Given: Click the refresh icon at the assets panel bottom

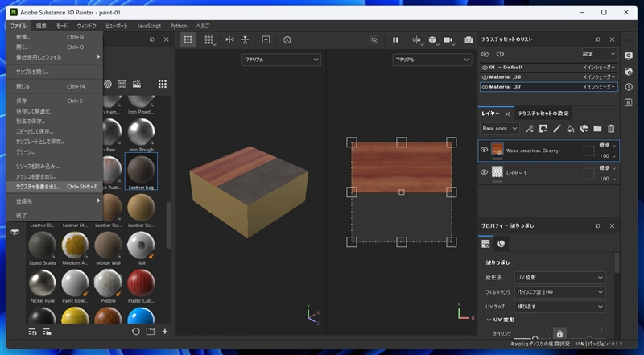Looking at the screenshot, I should tap(136, 332).
